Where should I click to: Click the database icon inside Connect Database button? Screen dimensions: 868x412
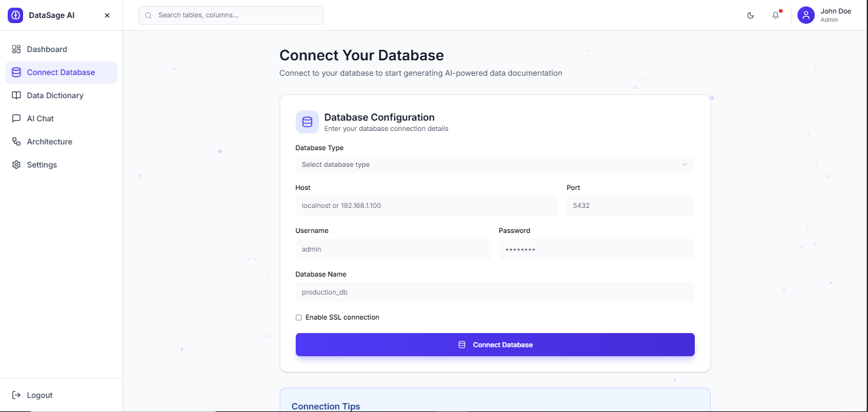pyautogui.click(x=462, y=345)
